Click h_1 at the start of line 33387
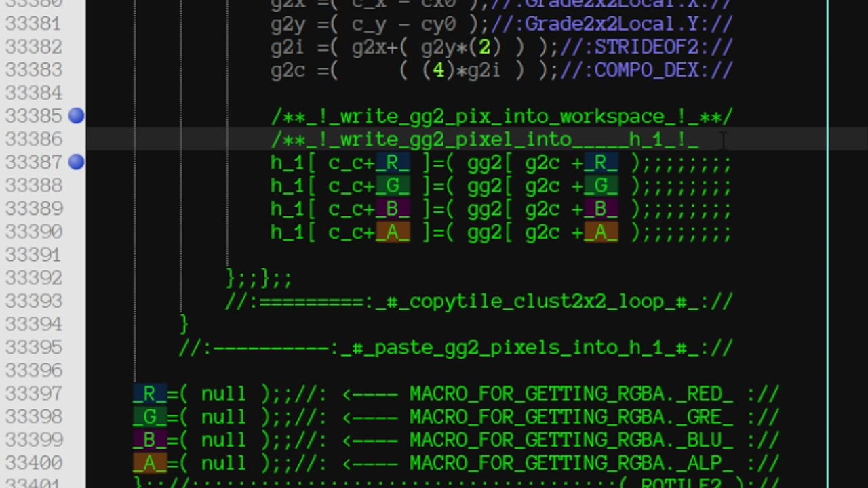 tap(288, 163)
